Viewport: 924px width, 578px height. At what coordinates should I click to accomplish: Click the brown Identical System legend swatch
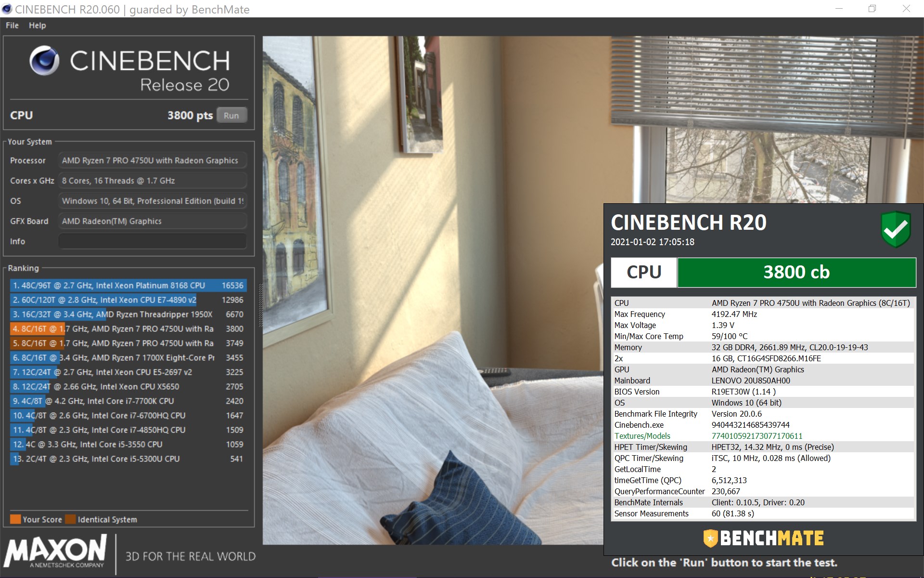coord(70,519)
